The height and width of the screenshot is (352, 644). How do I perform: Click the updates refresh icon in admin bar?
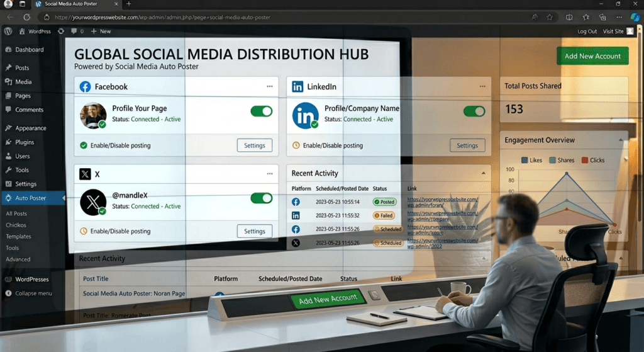pyautogui.click(x=61, y=31)
